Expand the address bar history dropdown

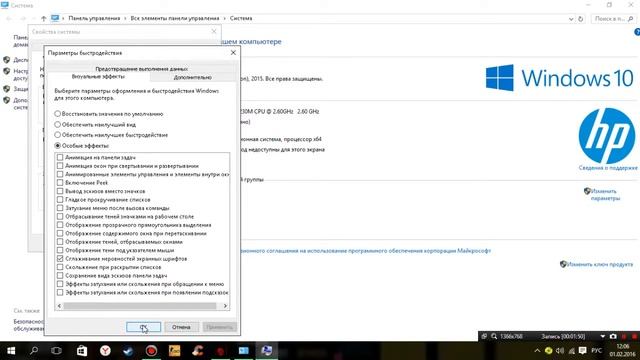[x=571, y=19]
